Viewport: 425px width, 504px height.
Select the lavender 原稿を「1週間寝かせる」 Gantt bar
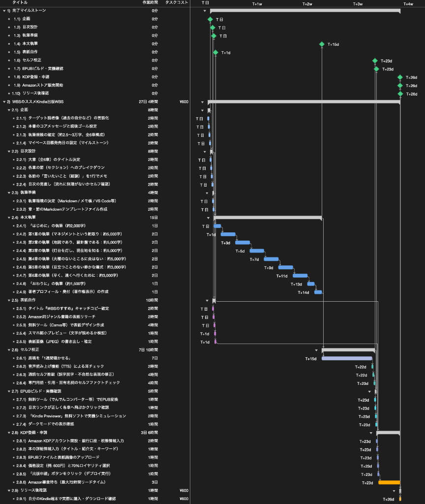(347, 358)
